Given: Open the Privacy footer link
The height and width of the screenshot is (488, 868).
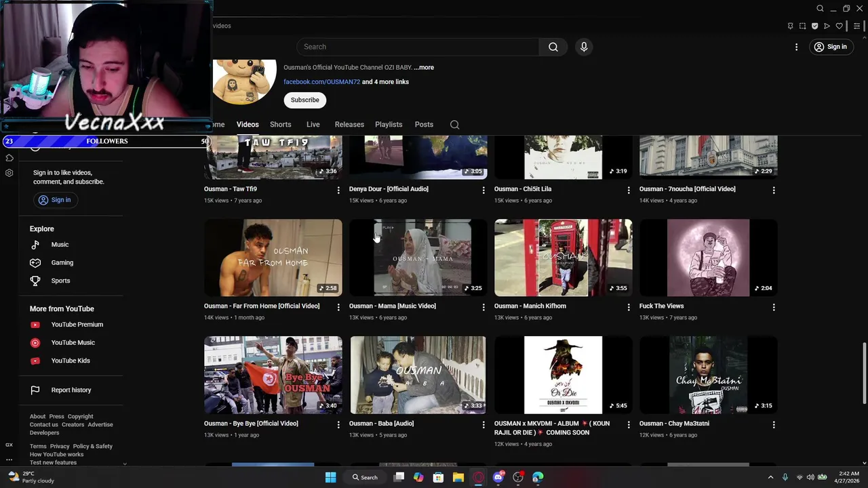Looking at the screenshot, I should click(60, 447).
